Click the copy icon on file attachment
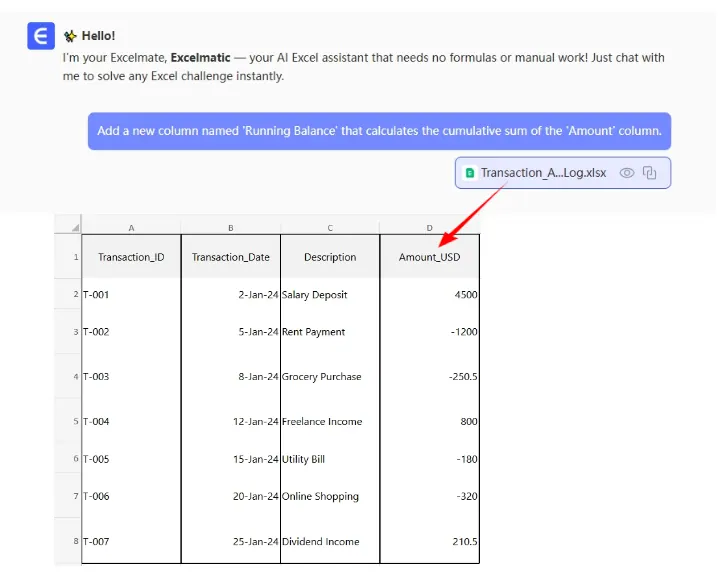 click(650, 173)
